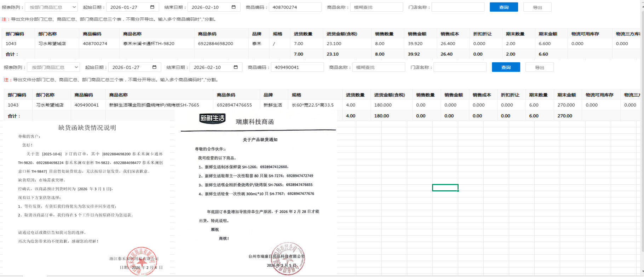This screenshot has height=277, width=644.
Task: Click the upper 商品名称 fuzzy search field
Action: 376,7
